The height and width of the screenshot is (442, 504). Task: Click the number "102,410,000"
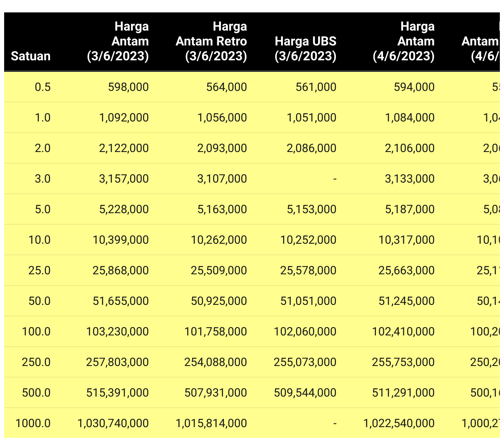404,331
